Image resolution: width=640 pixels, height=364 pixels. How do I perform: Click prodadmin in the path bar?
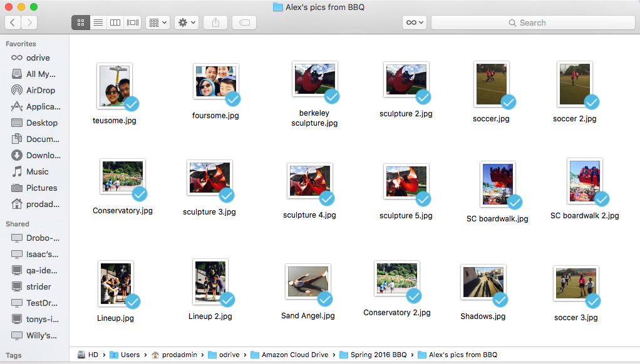174,355
